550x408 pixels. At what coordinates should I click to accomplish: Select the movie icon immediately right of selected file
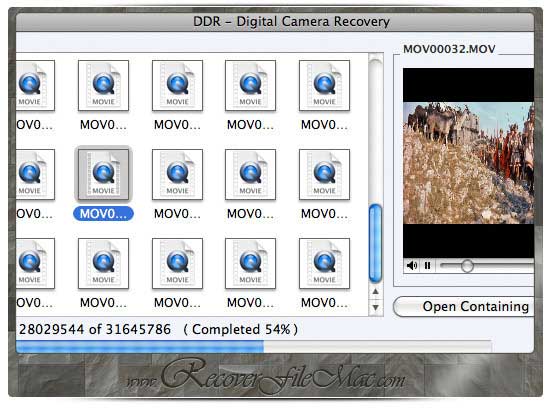click(177, 174)
